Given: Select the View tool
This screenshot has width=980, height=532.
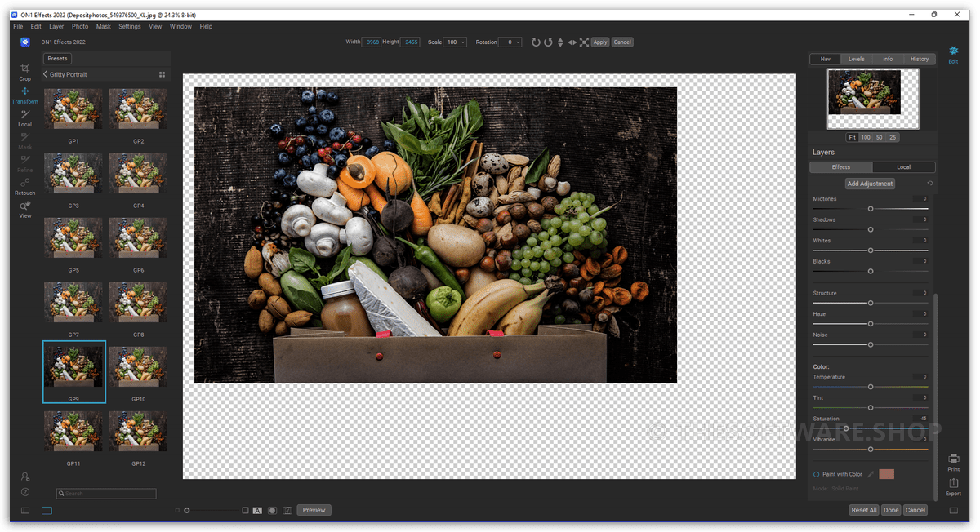Looking at the screenshot, I should [x=25, y=210].
